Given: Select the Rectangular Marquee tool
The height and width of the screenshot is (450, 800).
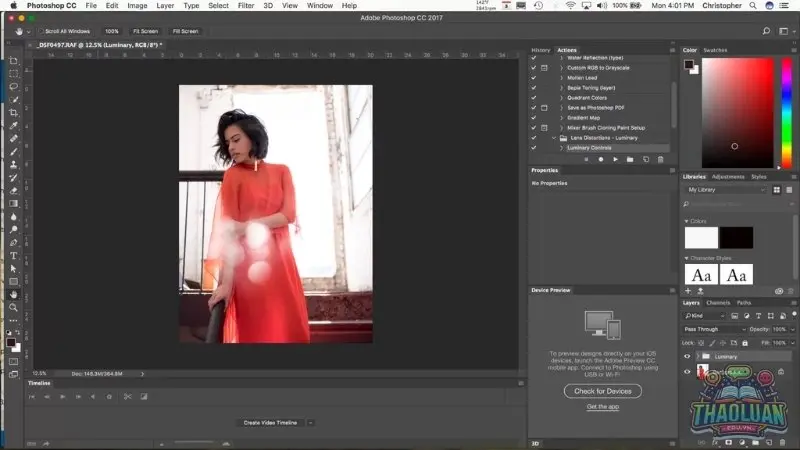Looking at the screenshot, I should [14, 73].
